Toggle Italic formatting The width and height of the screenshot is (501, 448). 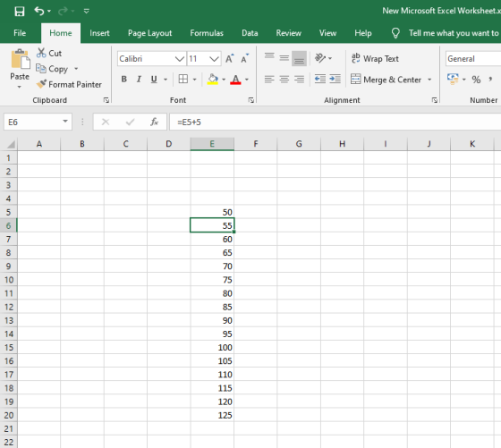point(139,79)
